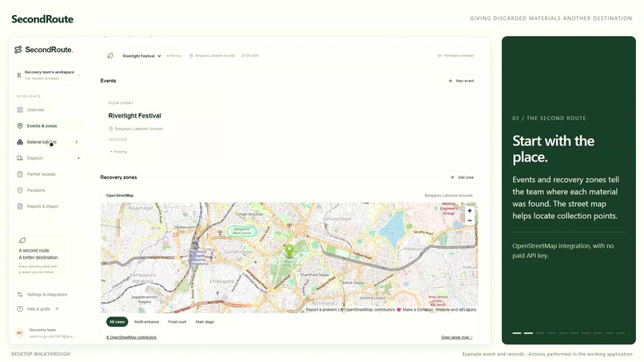This screenshot has width=644, height=362.
Task: Click Material batches count badge 5
Action: coord(77,142)
